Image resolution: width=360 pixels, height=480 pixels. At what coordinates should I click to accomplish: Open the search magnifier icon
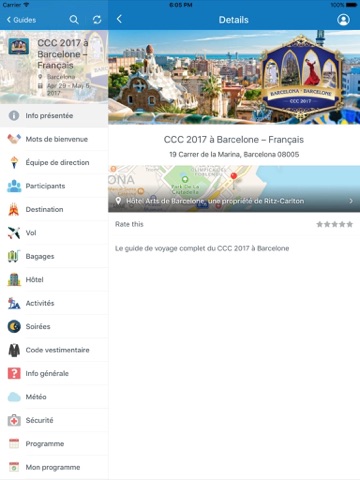(74, 20)
